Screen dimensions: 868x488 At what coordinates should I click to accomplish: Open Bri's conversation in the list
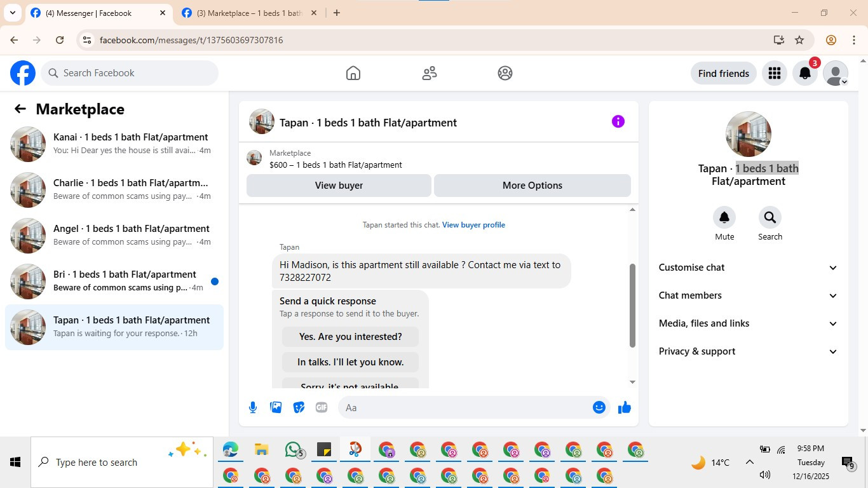click(114, 281)
